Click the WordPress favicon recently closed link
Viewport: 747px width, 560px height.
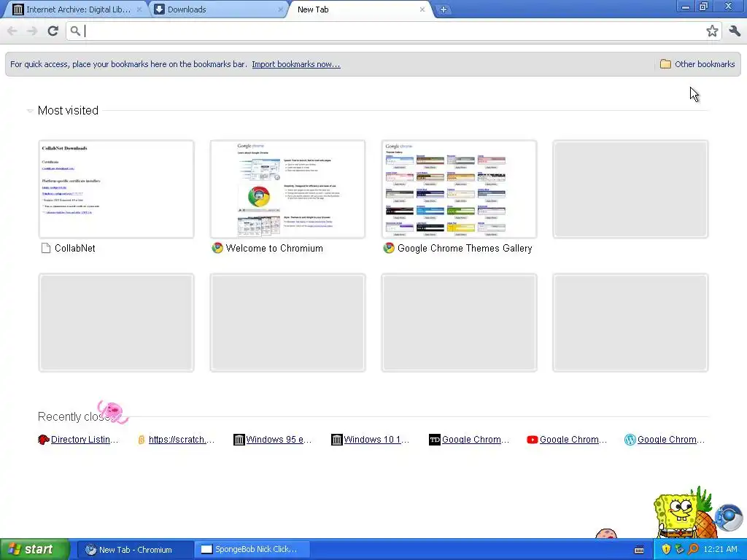(630, 440)
